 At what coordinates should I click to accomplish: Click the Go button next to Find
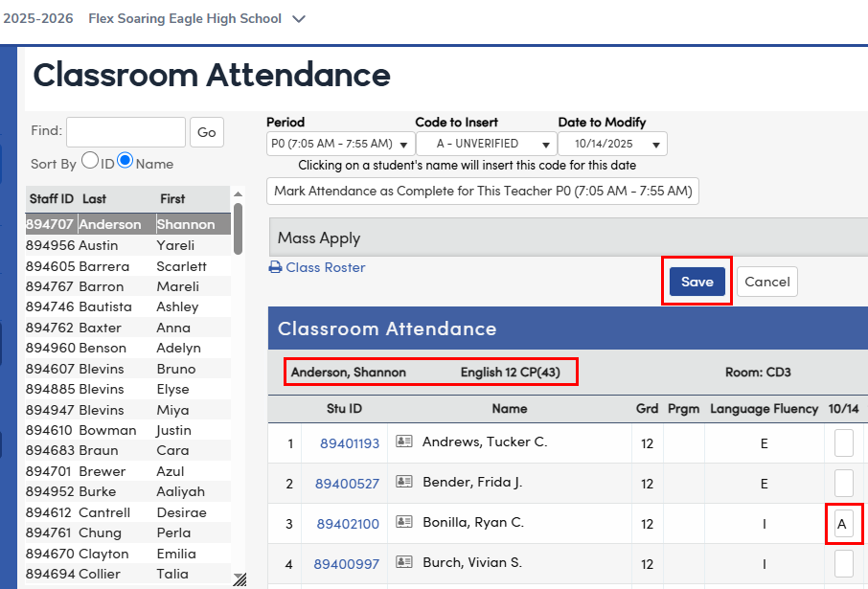(207, 132)
